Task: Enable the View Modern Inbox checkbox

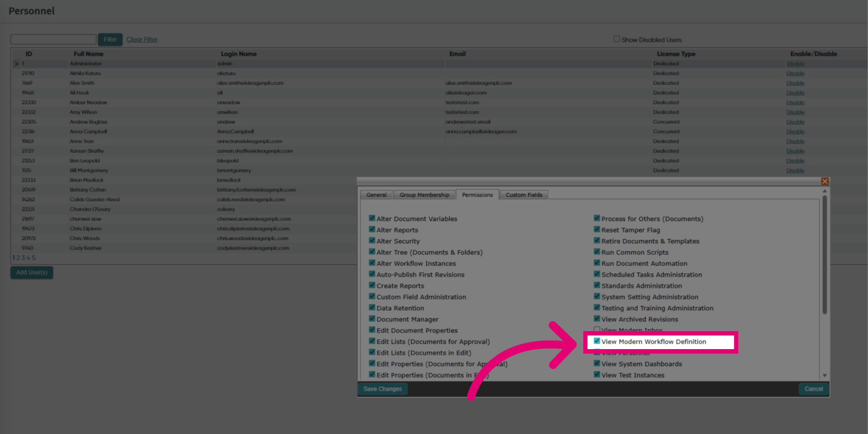Action: (x=597, y=330)
